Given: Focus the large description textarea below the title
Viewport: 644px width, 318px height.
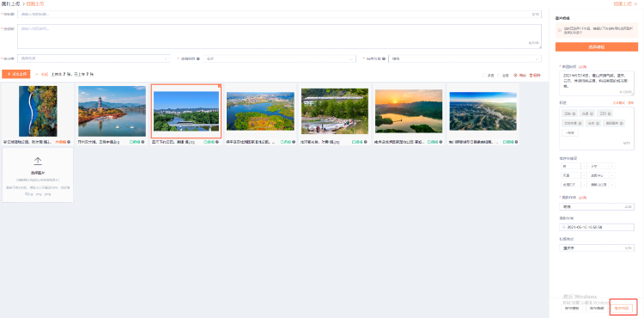Looking at the screenshot, I should tap(279, 36).
